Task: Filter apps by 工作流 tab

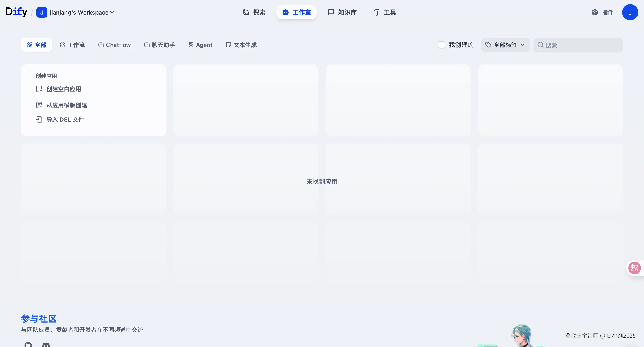Action: [x=72, y=45]
